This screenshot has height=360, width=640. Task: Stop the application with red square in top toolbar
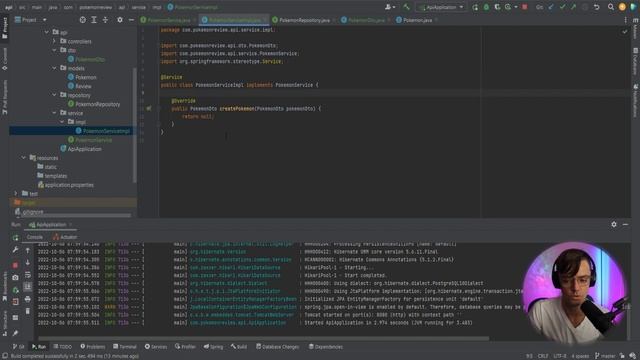tap(524, 7)
